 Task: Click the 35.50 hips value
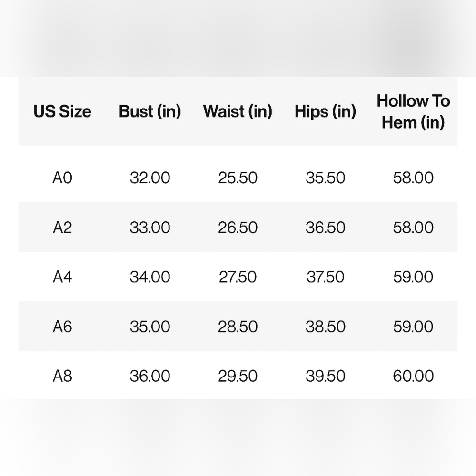pyautogui.click(x=325, y=178)
